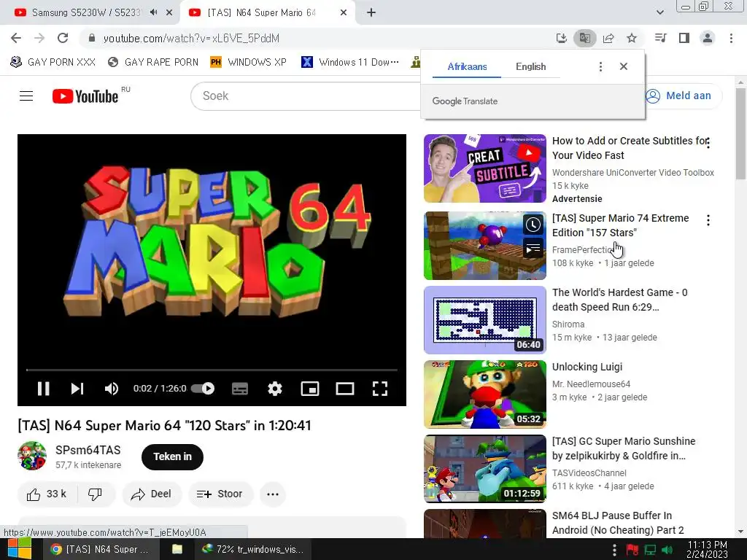The height and width of the screenshot is (560, 747).
Task: Toggle subtitles in the video player
Action: coord(239,389)
